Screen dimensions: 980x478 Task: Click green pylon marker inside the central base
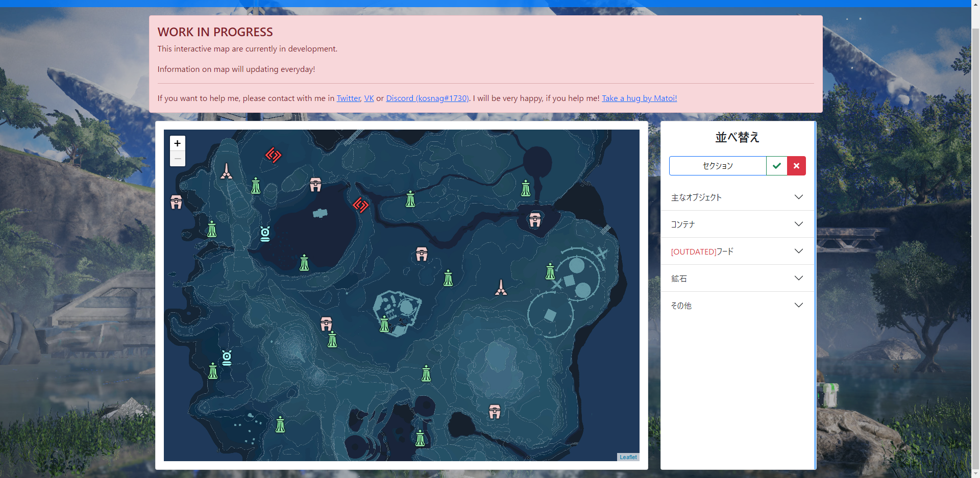point(384,324)
